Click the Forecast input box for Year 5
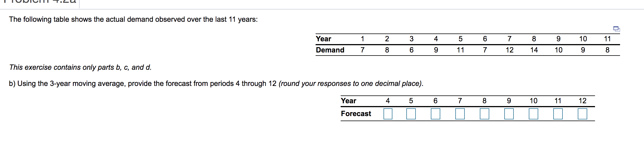The height and width of the screenshot is (168, 644). pos(411,114)
